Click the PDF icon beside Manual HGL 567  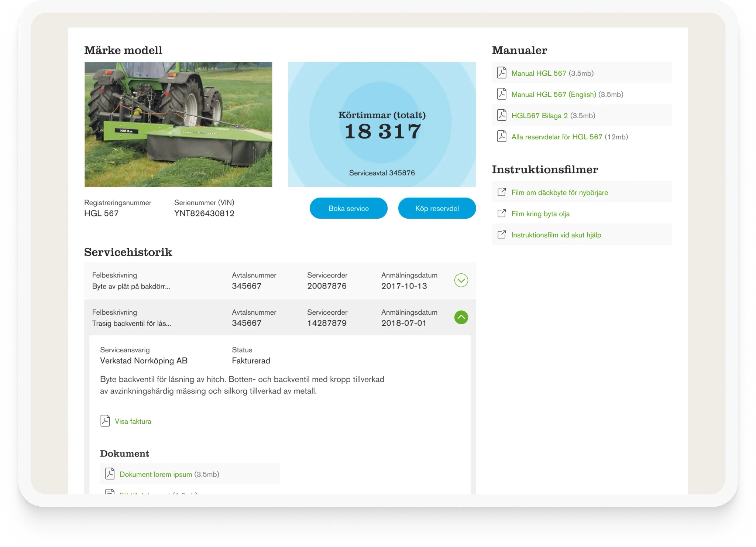tap(501, 73)
